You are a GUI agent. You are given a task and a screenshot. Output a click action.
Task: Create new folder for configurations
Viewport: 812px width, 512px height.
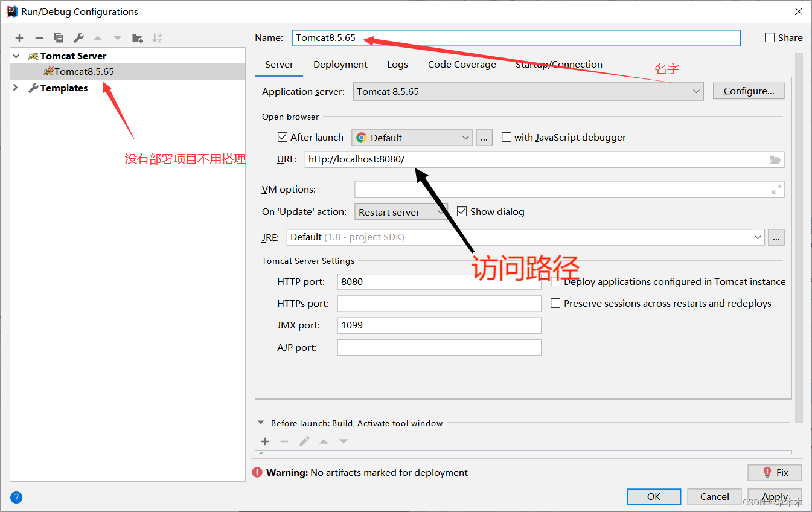point(138,38)
